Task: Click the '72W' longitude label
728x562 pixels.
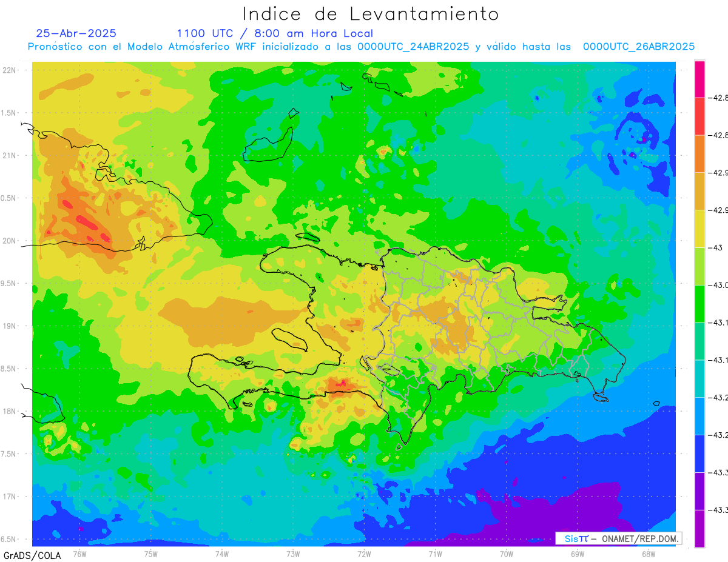Action: (364, 554)
